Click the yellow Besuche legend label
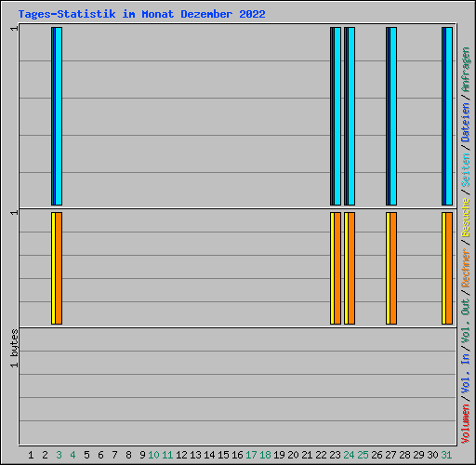The image size is (476, 465). coord(466,218)
